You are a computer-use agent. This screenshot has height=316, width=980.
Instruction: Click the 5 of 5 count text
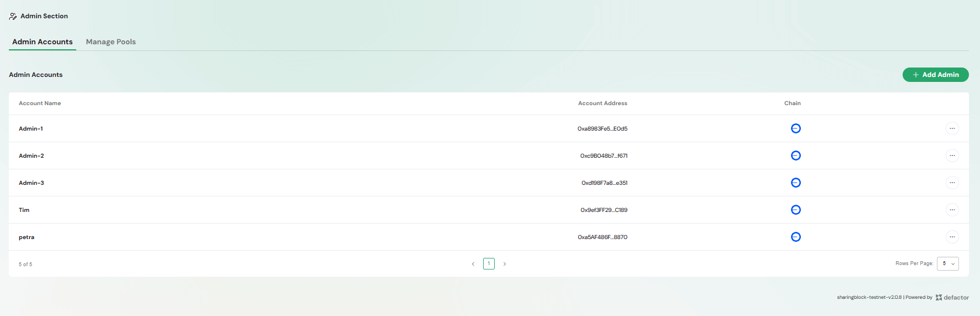tap(25, 265)
